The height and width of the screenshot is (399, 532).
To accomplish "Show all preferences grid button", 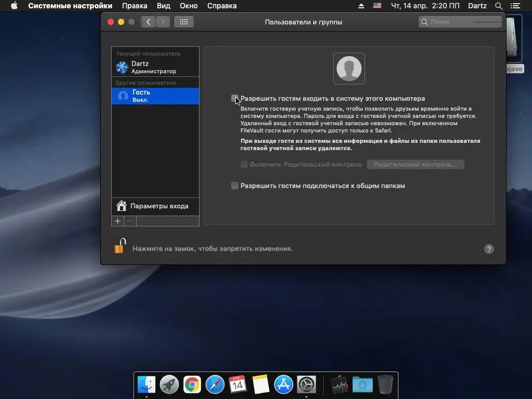I will (x=184, y=22).
